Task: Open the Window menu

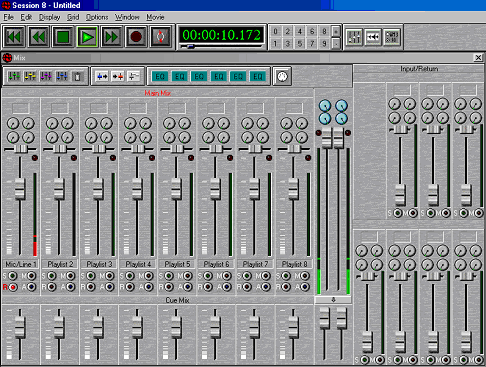Action: coord(127,17)
